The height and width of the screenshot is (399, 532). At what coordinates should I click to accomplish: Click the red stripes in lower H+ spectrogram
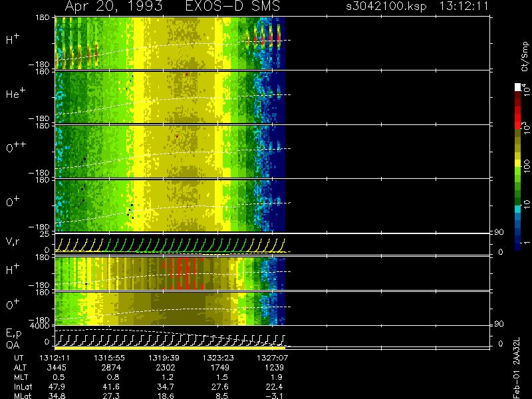(184, 273)
